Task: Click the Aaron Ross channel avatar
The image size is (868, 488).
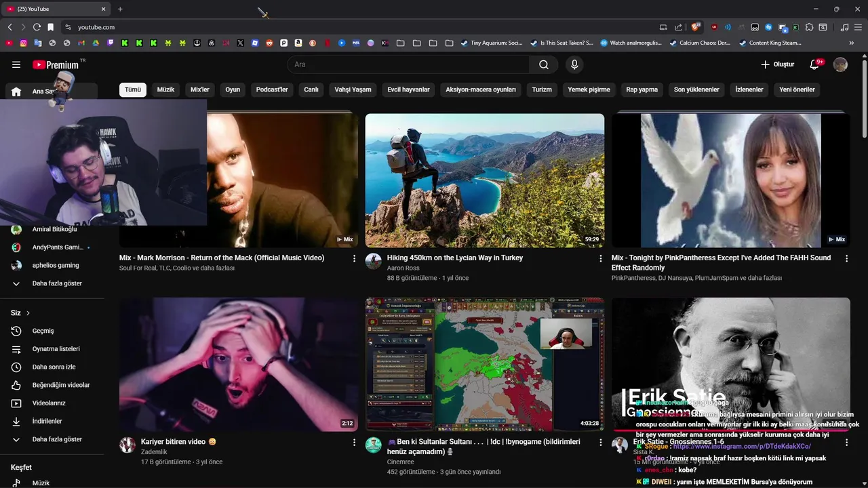Action: coord(374,261)
